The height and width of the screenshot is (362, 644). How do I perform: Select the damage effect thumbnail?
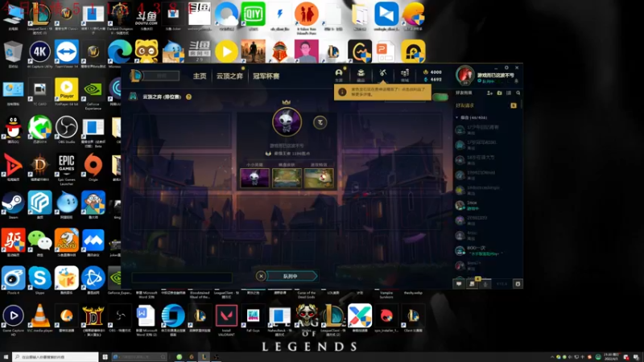pos(319,178)
